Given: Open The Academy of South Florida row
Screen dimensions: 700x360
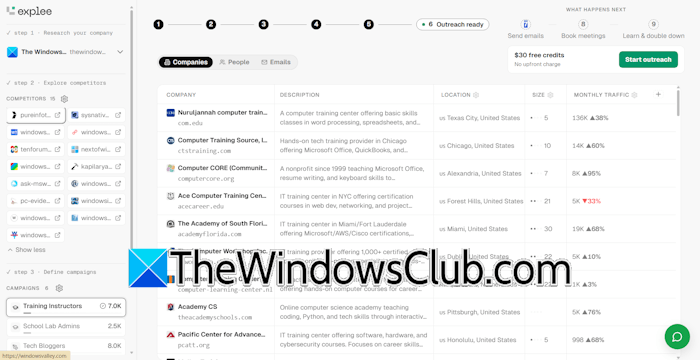Looking at the screenshot, I should click(417, 229).
